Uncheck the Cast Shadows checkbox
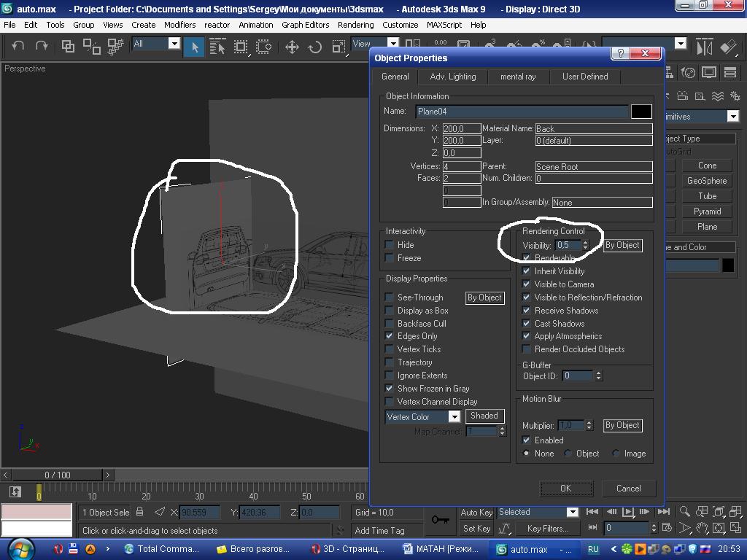Viewport: 747px width, 560px height. 527,323
